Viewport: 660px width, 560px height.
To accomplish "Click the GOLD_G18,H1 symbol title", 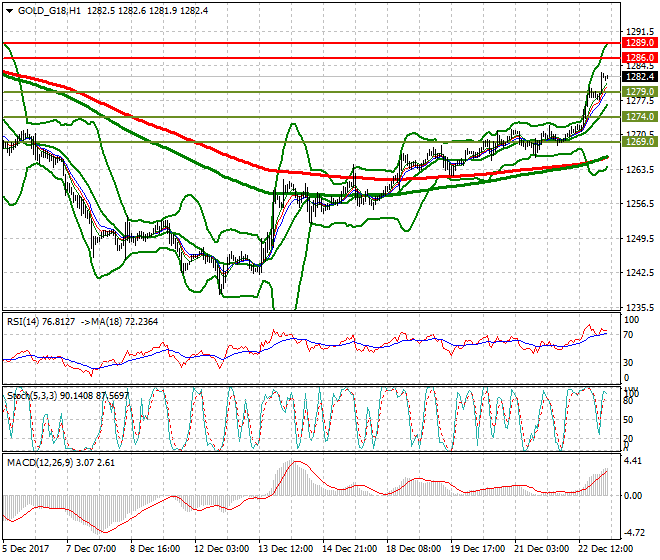I will pos(51,10).
